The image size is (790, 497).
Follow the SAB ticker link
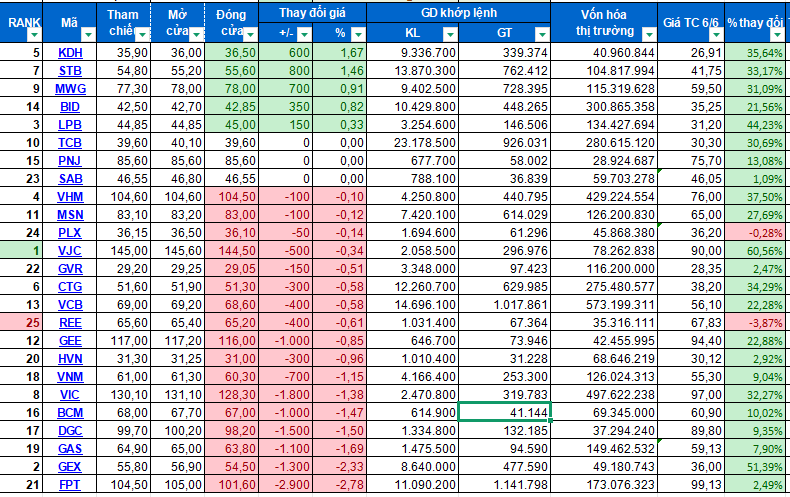click(x=70, y=179)
